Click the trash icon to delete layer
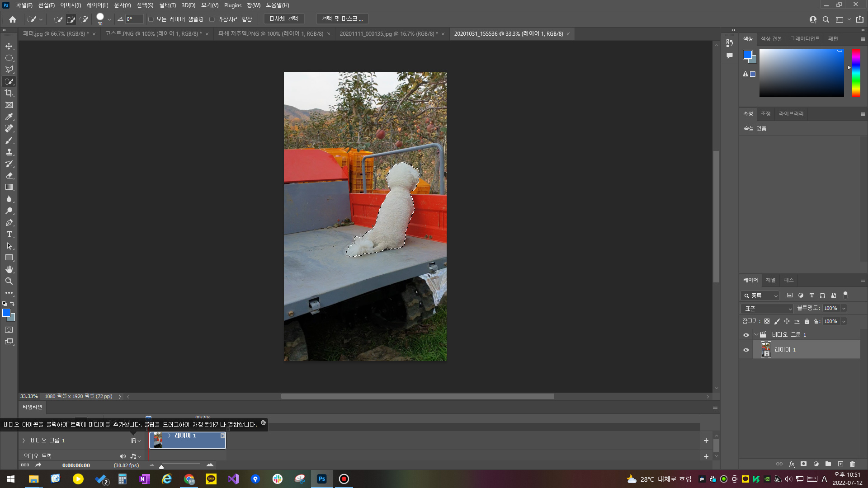 (852, 464)
